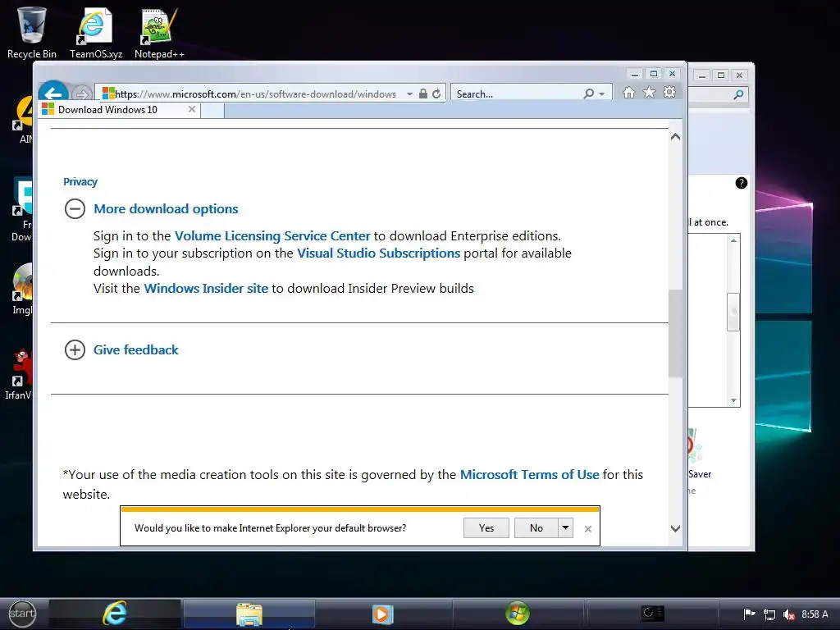Go back with Internet Explorer's back arrow
This screenshot has width=840, height=630.
53,92
